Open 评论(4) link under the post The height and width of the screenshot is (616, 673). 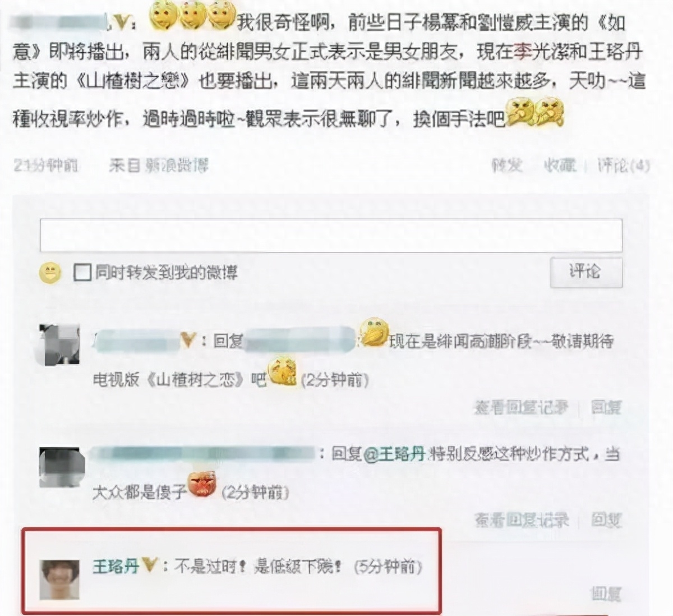[623, 165]
